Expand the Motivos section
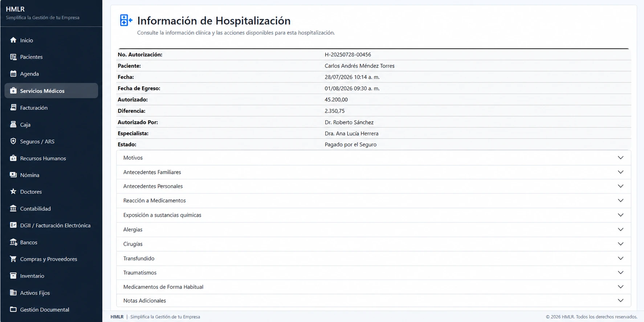Viewport: 644px width, 322px height. click(x=374, y=158)
